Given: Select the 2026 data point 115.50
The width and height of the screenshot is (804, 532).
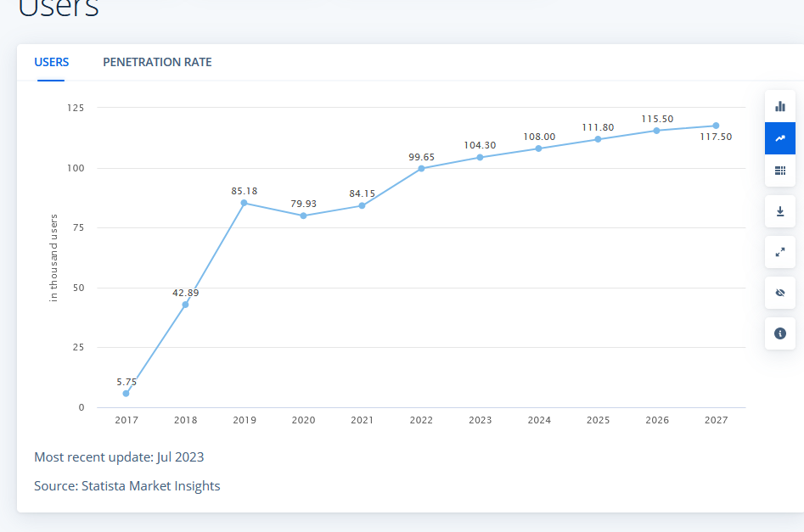Looking at the screenshot, I should 656,131.
